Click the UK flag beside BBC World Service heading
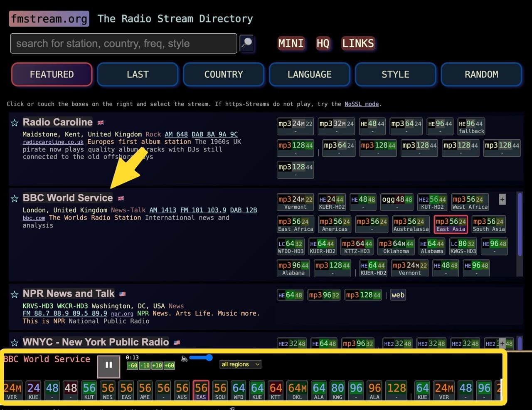The height and width of the screenshot is (410, 532). click(121, 198)
